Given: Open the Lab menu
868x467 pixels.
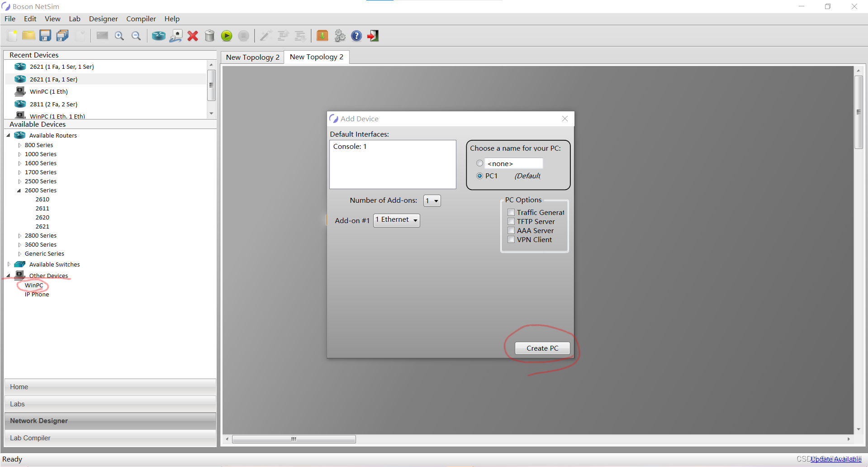Looking at the screenshot, I should pyautogui.click(x=75, y=19).
